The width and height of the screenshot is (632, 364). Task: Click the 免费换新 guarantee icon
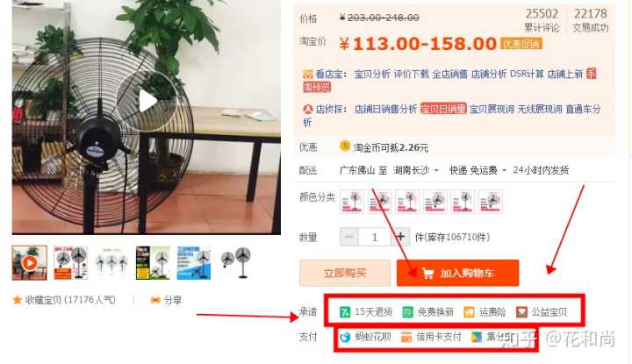408,312
